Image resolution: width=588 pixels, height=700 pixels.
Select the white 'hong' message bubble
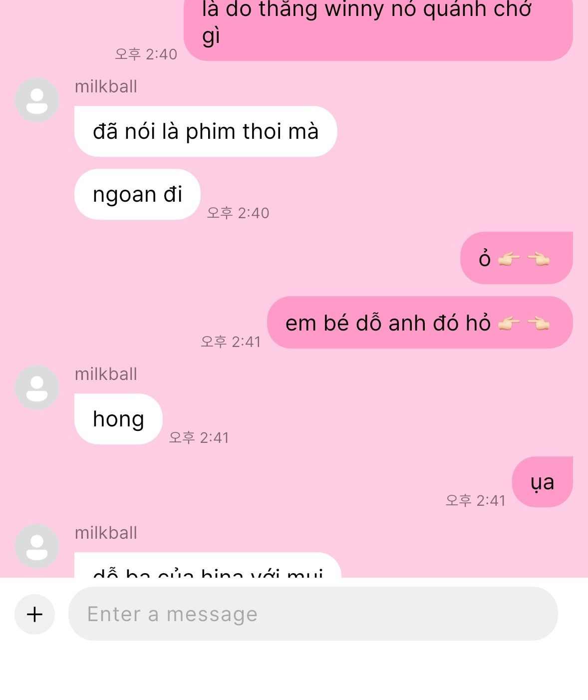(x=118, y=419)
